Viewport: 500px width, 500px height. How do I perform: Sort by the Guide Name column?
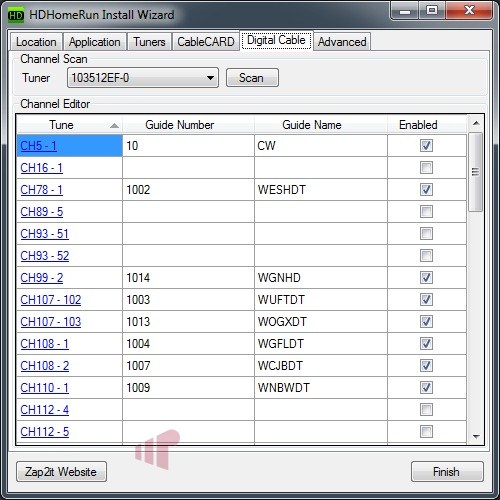coord(321,125)
